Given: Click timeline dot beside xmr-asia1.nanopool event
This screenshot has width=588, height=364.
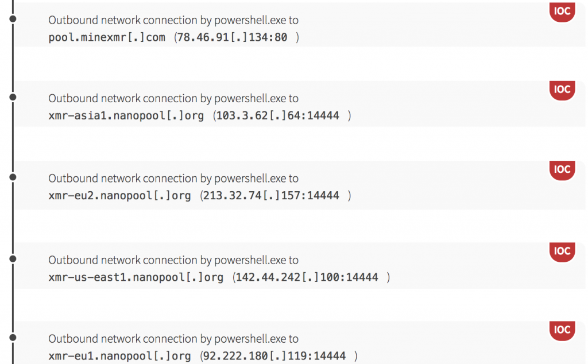Looking at the screenshot, I should tap(13, 98).
